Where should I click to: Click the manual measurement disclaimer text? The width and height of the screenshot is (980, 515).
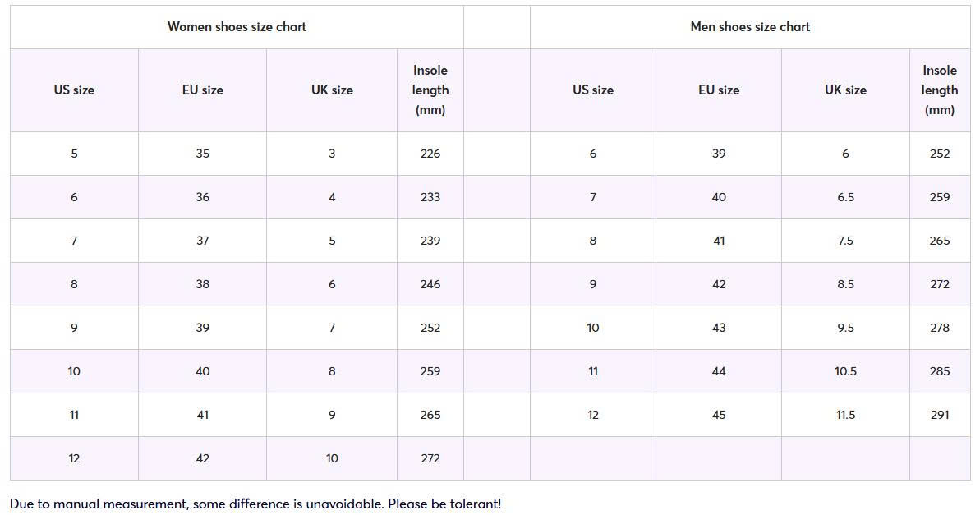[255, 504]
